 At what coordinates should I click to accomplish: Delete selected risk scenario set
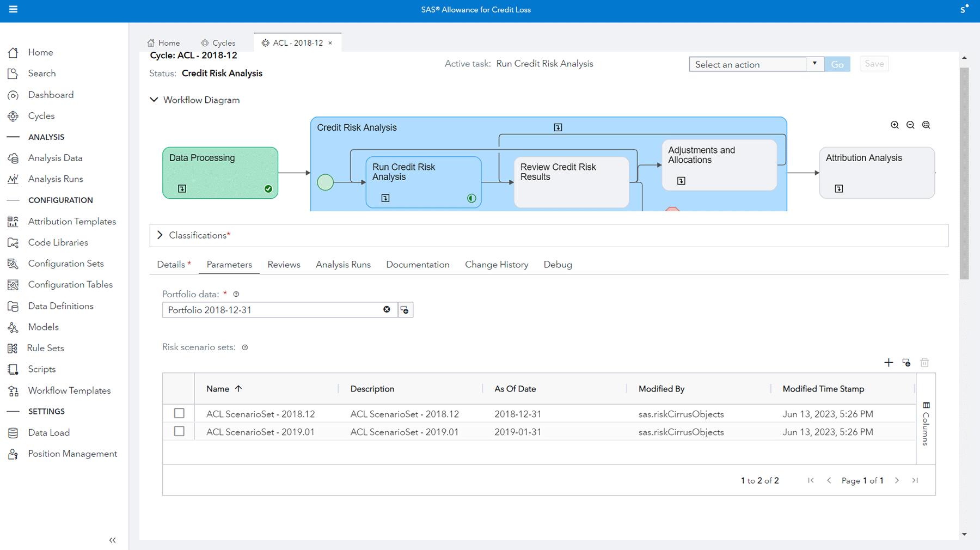[924, 363]
